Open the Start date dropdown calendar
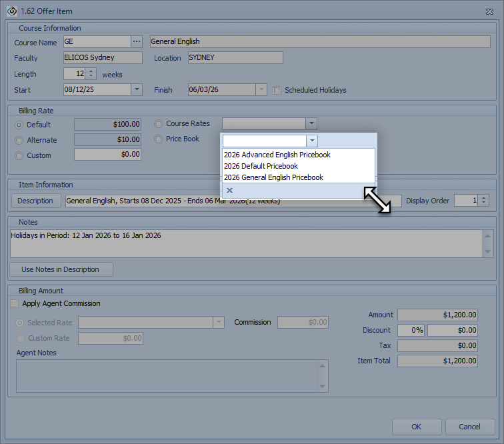The image size is (504, 444). tap(137, 89)
